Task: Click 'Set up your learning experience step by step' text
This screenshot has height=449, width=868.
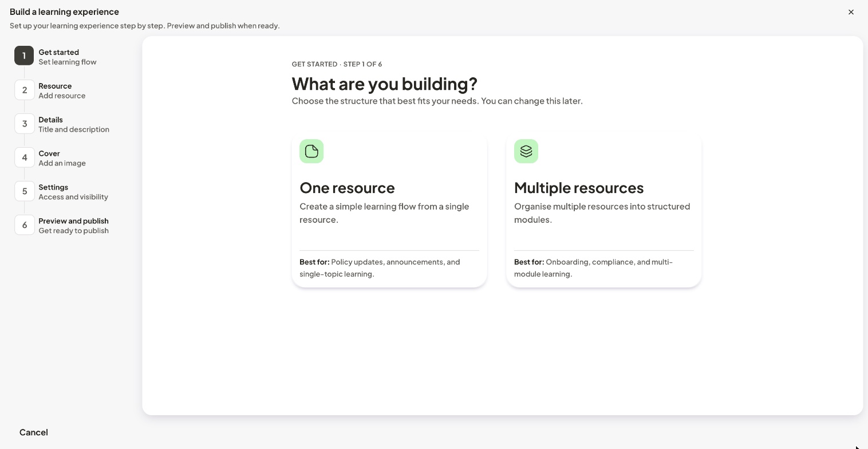Action: 145,26
